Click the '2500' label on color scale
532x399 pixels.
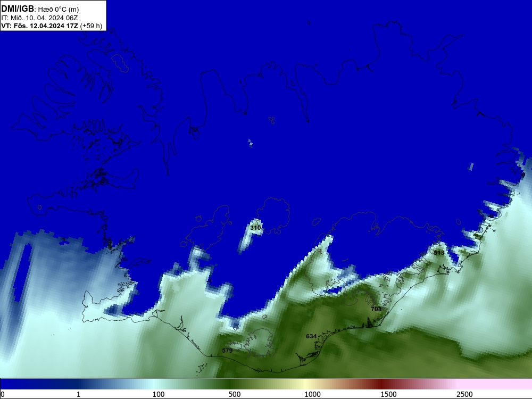[464, 394]
